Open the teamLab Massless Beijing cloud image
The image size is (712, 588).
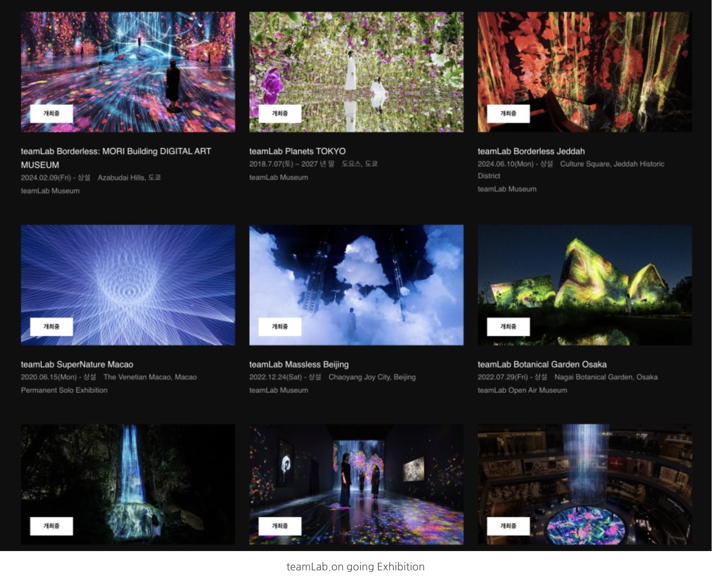pos(356,285)
